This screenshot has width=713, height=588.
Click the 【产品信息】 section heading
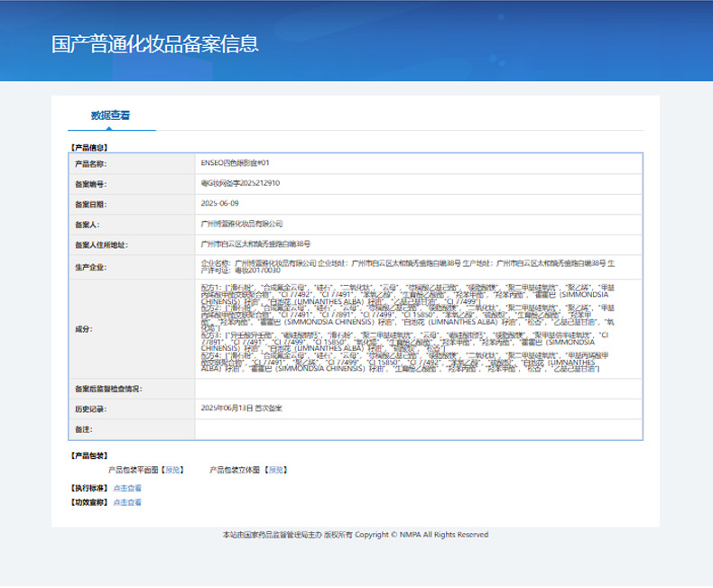[x=89, y=148]
